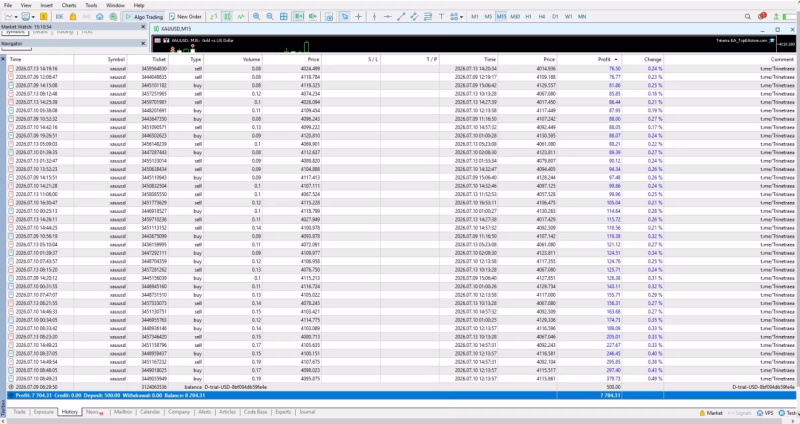Toggle Algo Trading button
This screenshot has width=800, height=424.
(x=144, y=16)
